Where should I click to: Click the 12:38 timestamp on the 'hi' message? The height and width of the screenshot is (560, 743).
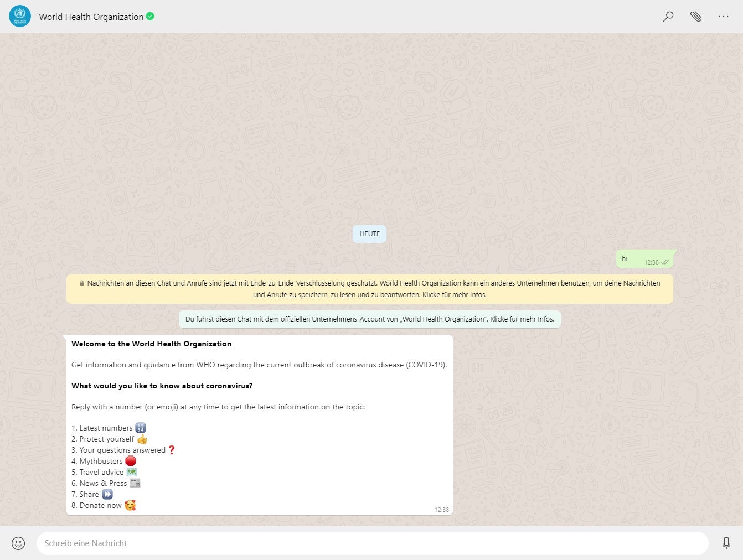[x=652, y=262]
